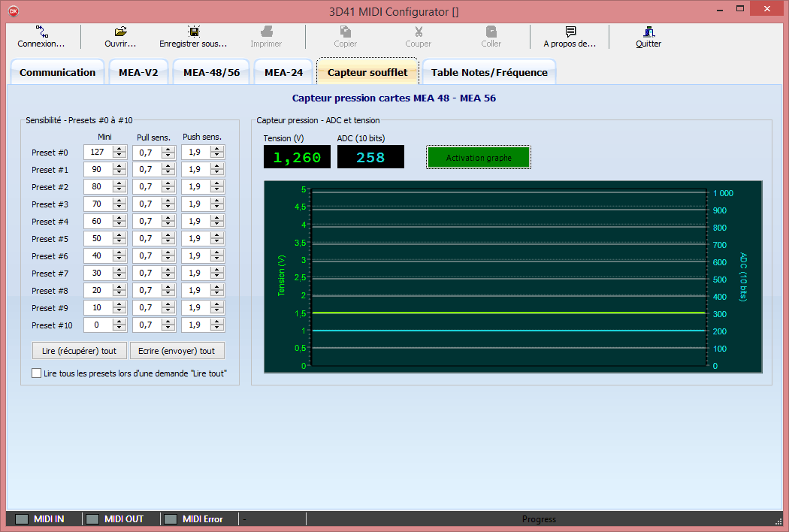Click the MIDI IN status indicator

tap(22, 519)
